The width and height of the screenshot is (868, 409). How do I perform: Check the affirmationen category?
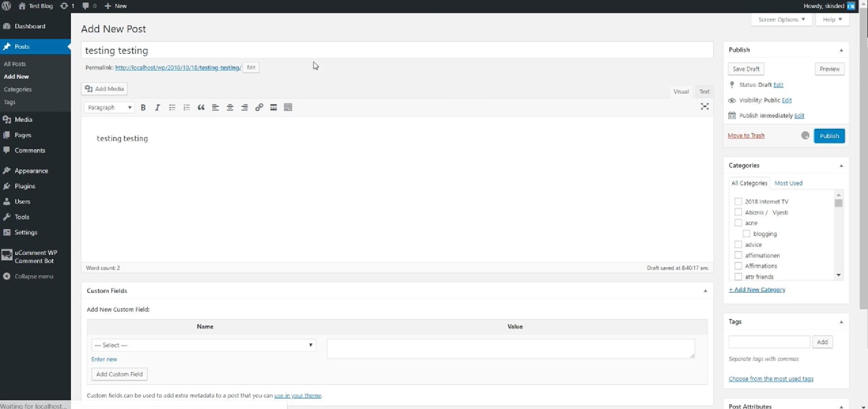pyautogui.click(x=738, y=255)
